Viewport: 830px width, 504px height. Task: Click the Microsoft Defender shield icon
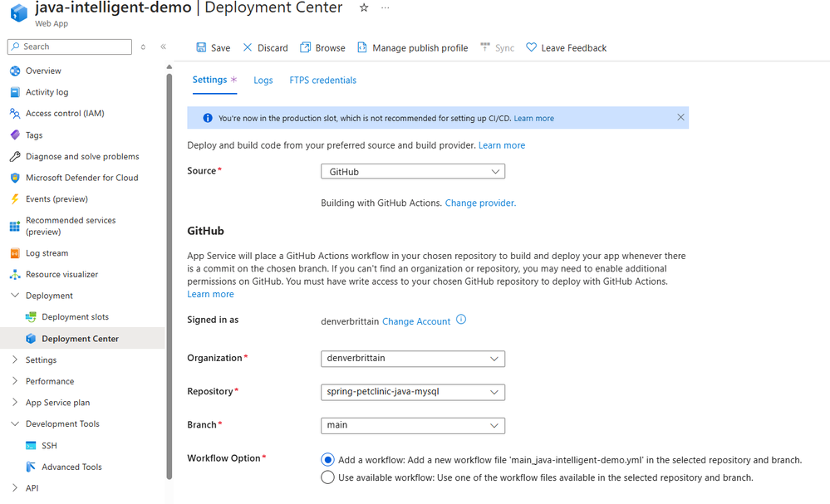point(15,178)
